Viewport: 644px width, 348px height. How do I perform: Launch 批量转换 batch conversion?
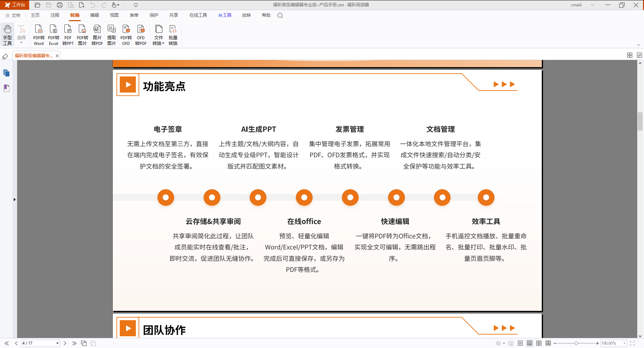coord(173,35)
